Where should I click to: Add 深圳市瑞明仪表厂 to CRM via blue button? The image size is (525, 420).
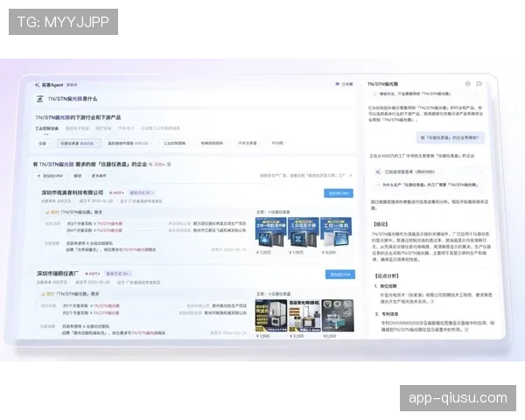340,275
